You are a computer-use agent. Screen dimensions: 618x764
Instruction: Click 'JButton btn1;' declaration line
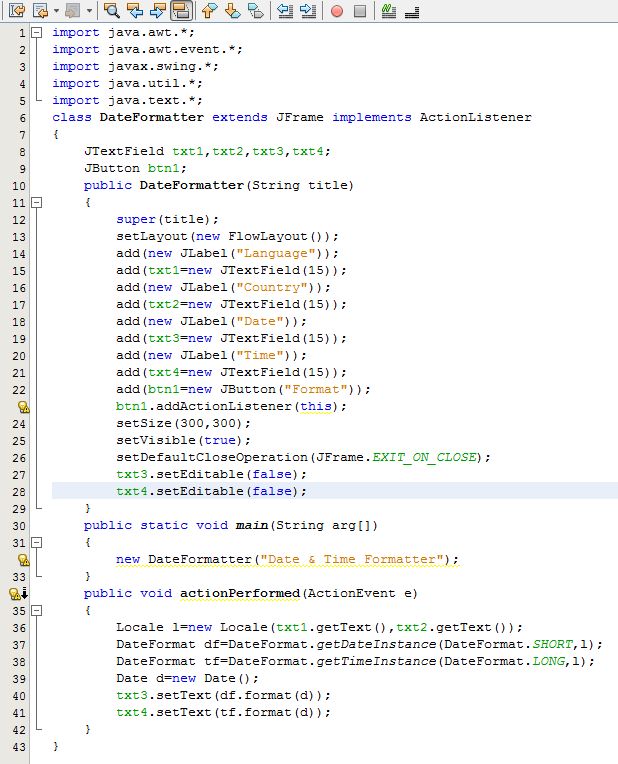pos(135,169)
